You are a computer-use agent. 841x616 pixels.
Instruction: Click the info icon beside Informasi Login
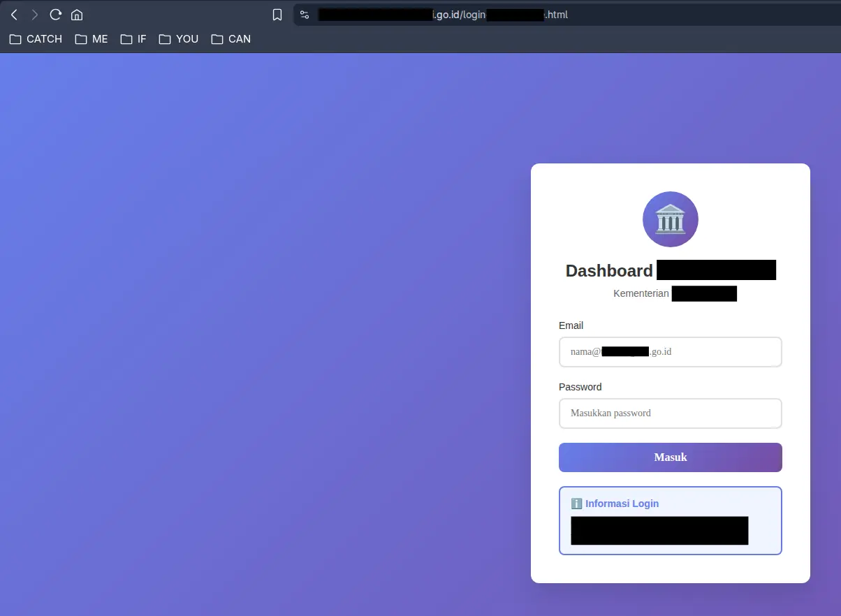point(576,504)
